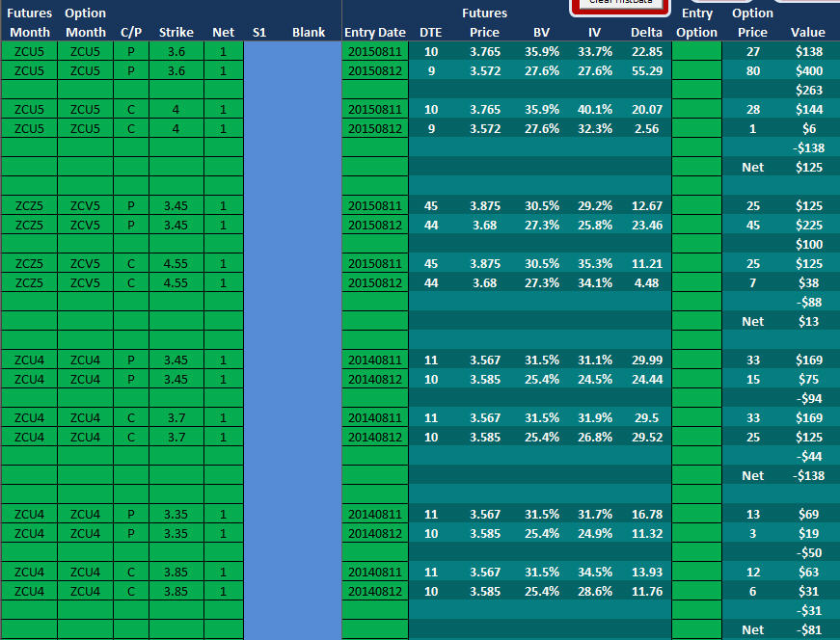Image resolution: width=840 pixels, height=640 pixels.
Task: Click the C/P column header
Action: (x=131, y=32)
